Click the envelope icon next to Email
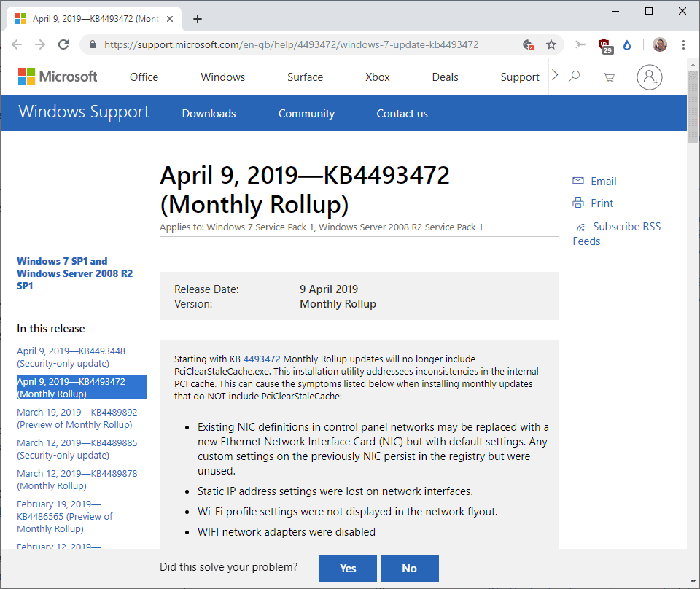This screenshot has width=700, height=589. point(578,180)
